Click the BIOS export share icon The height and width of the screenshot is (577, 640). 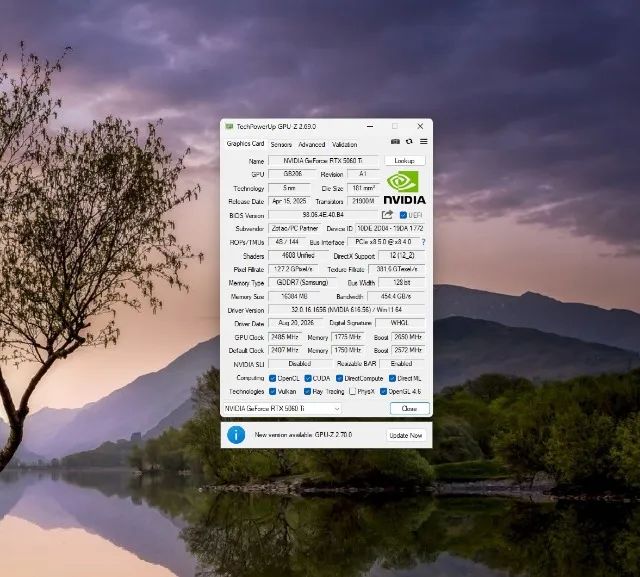pyautogui.click(x=387, y=215)
